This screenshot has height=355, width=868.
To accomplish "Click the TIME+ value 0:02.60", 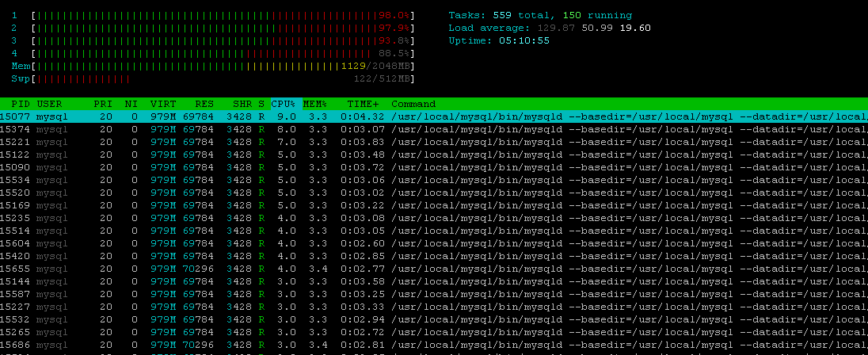I will [x=363, y=244].
